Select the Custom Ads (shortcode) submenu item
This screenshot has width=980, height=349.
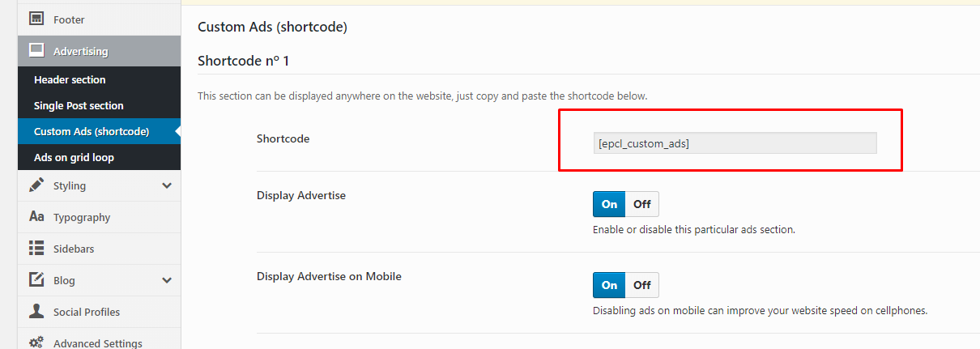tap(92, 131)
